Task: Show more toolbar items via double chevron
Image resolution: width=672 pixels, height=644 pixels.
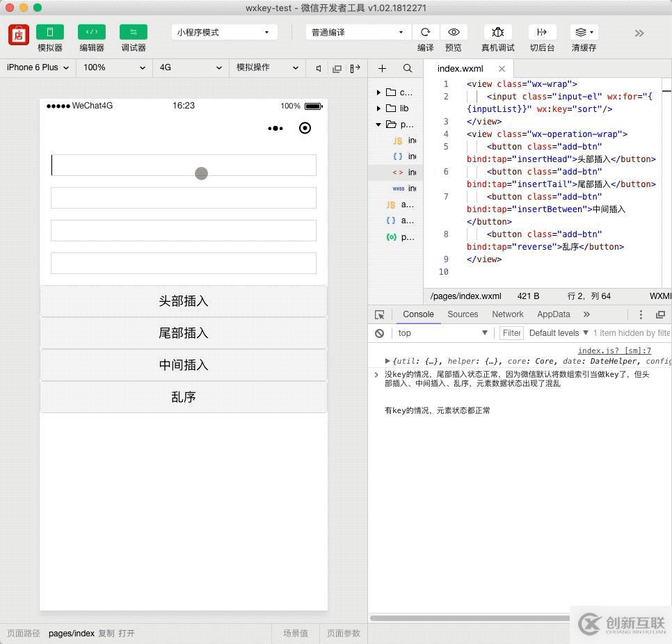Action: [639, 33]
